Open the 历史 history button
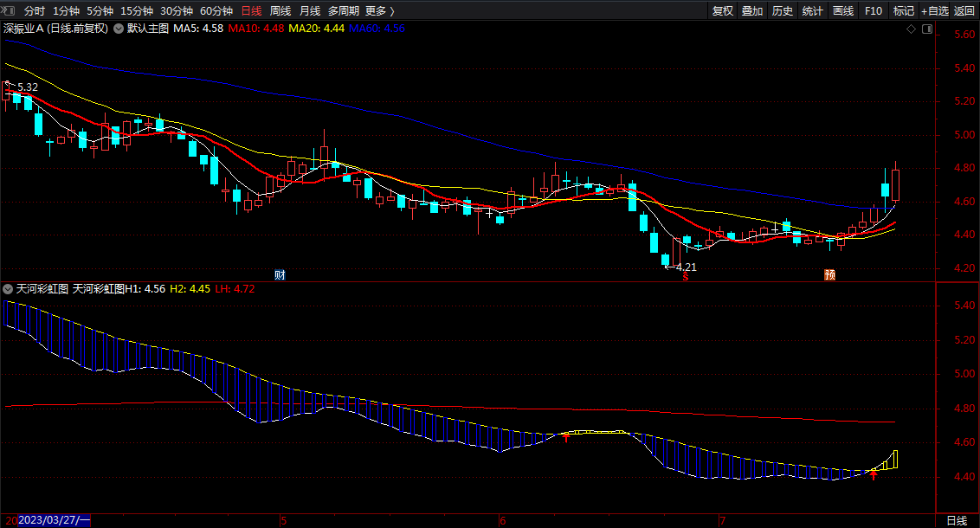The image size is (980, 528). point(782,10)
